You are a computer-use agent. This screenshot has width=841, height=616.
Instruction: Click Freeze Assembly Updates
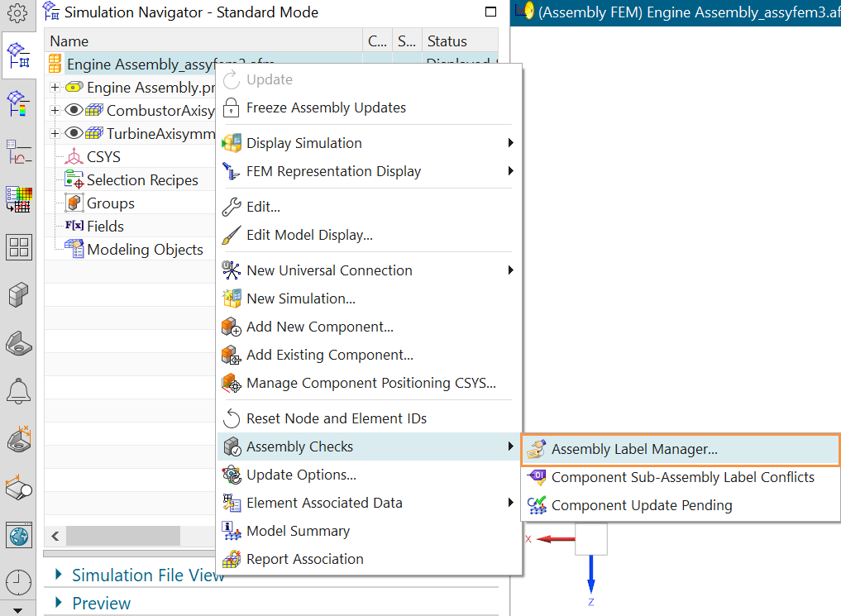point(326,107)
